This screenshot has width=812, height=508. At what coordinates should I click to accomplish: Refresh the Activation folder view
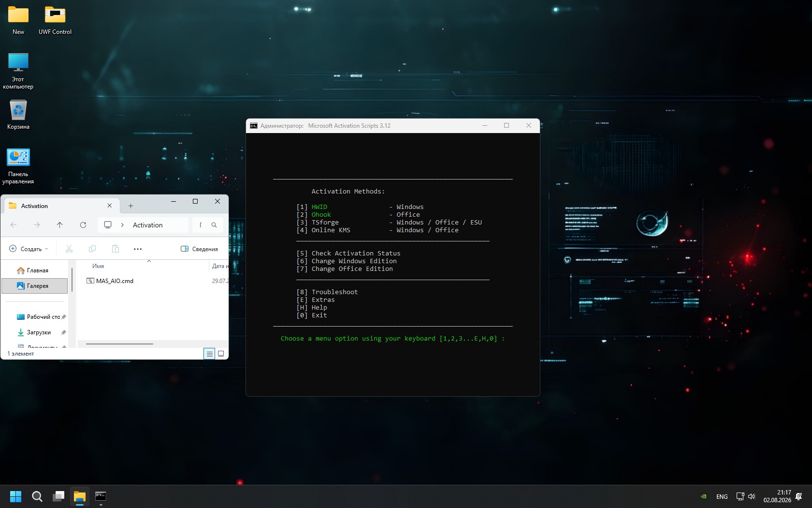tap(83, 225)
